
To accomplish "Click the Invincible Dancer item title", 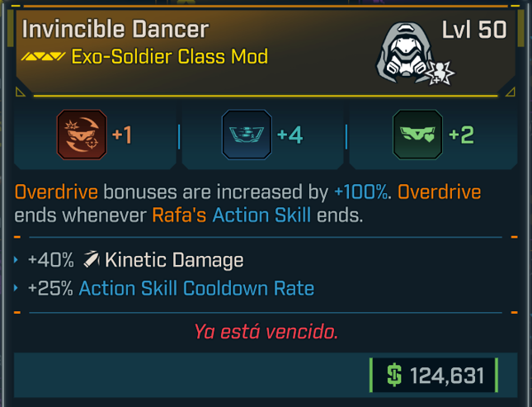I will (115, 29).
